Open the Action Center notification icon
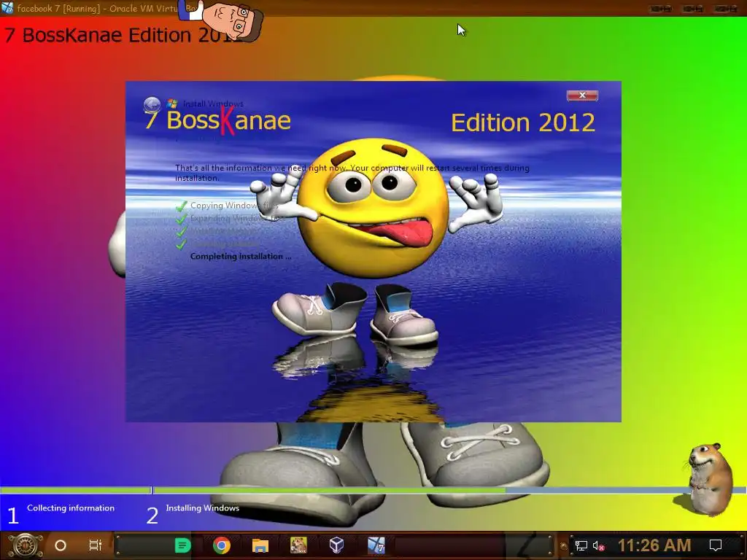Viewport: 747px width, 560px height. [716, 545]
